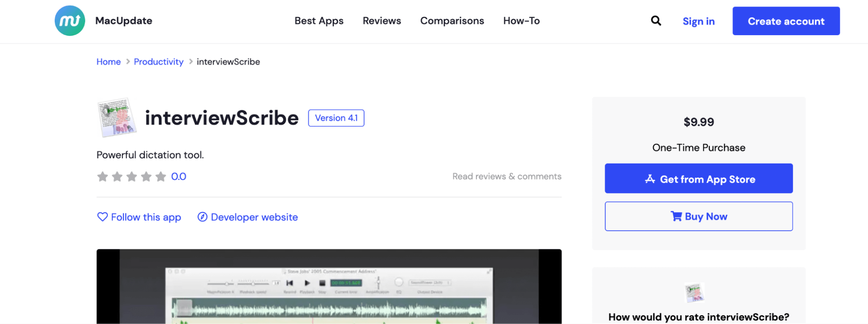The image size is (868, 324).
Task: Open the Productivity breadcrumb link
Action: tap(158, 62)
